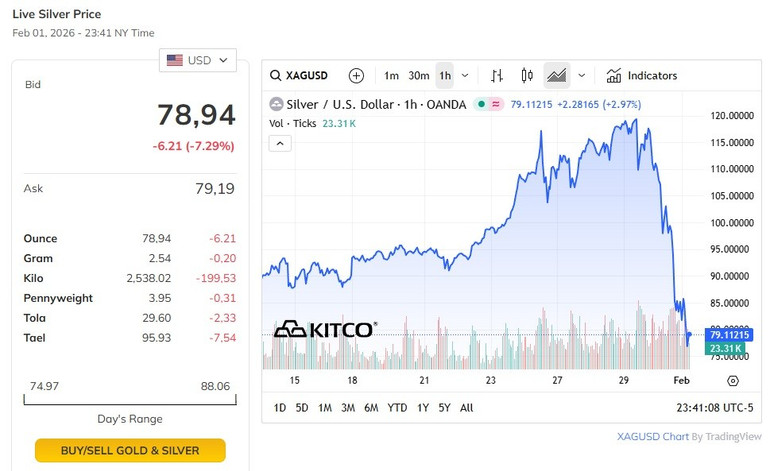Expand the timeframe interval dropdown arrow
Viewport: 770px width, 471px height.
(466, 76)
